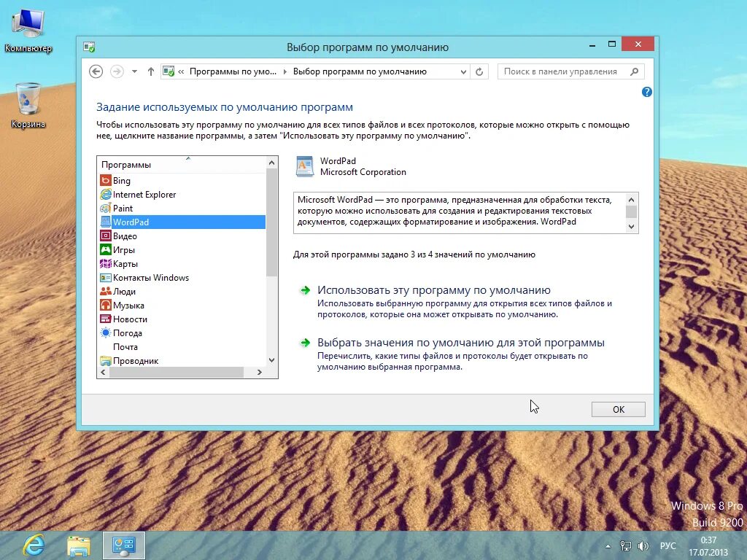Image resolution: width=747 pixels, height=560 pixels.
Task: Open network status tray icon
Action: (x=625, y=546)
